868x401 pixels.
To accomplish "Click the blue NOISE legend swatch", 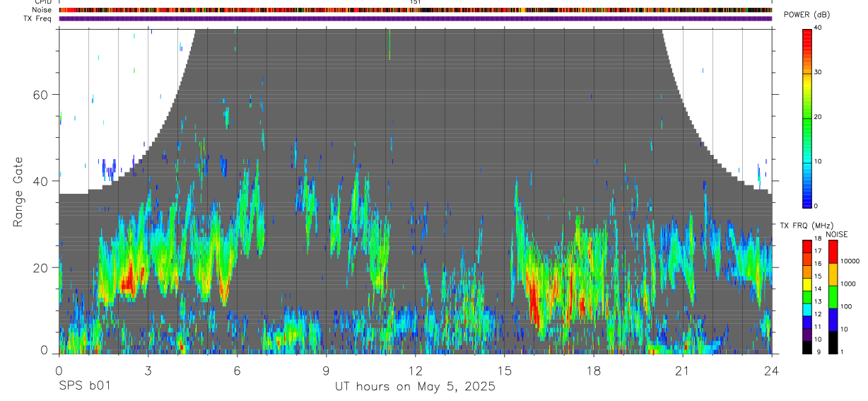I will click(x=833, y=319).
